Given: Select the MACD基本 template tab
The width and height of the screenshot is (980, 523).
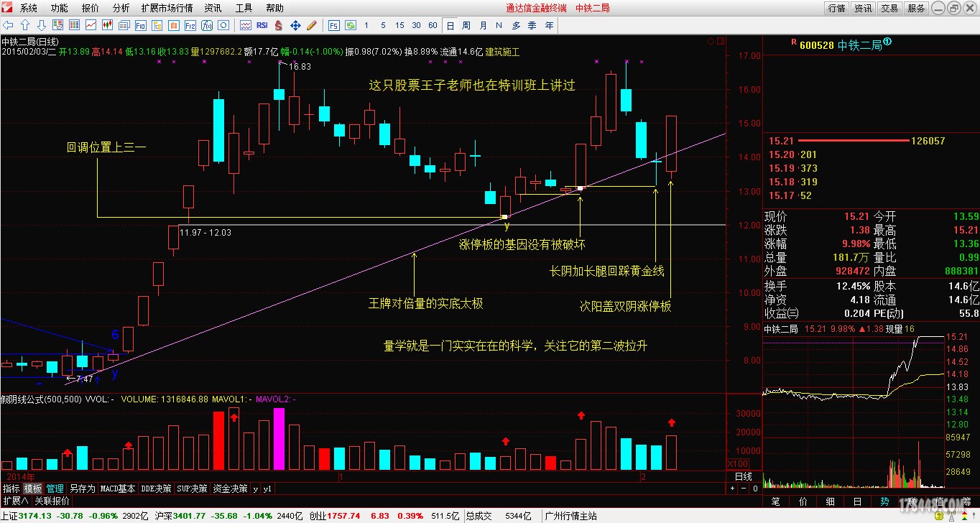Looking at the screenshot, I should pos(118,489).
